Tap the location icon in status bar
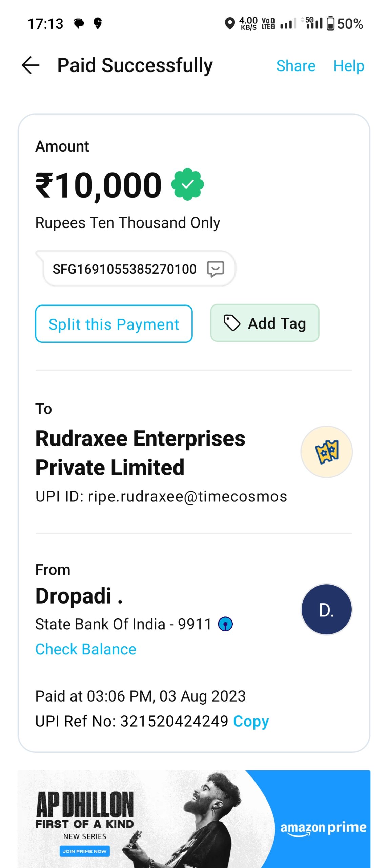 (x=230, y=24)
